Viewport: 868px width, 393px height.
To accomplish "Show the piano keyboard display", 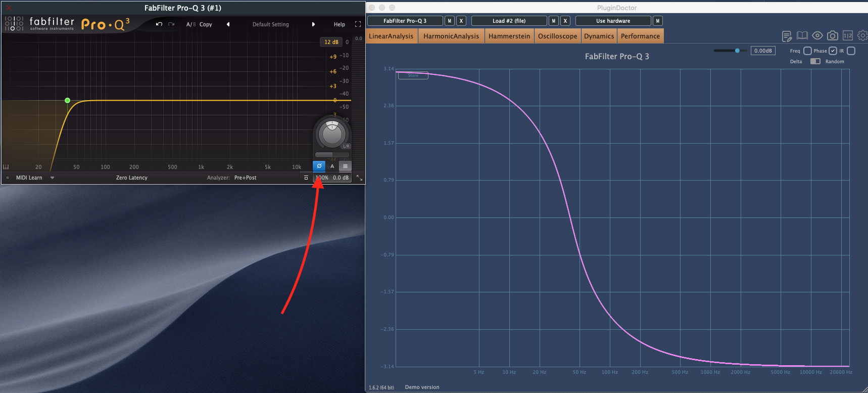I will [x=6, y=167].
